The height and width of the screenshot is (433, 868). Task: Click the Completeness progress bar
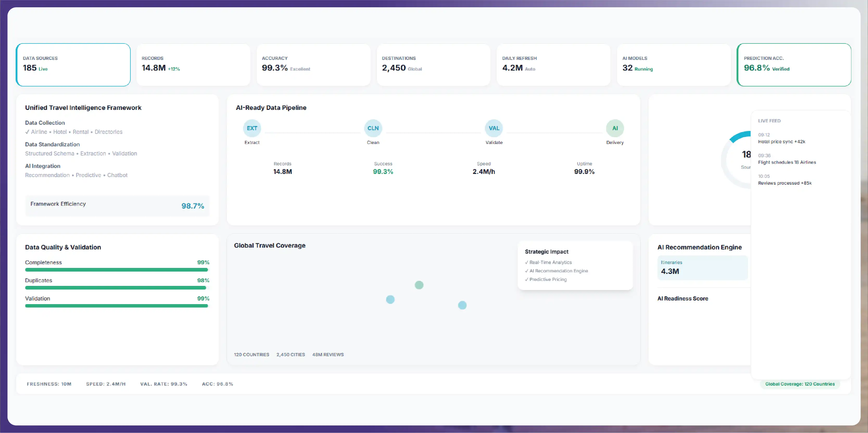coord(117,270)
